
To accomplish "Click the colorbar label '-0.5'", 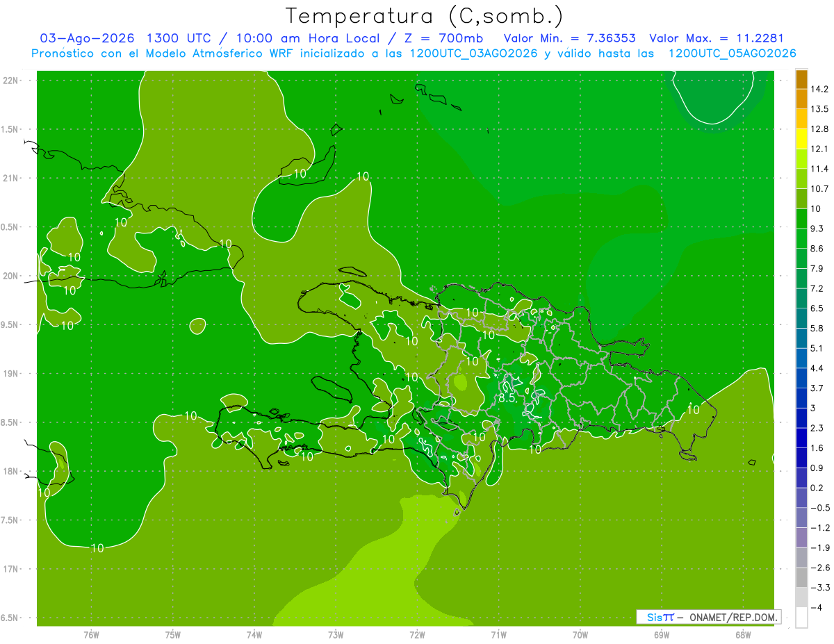I will click(819, 508).
